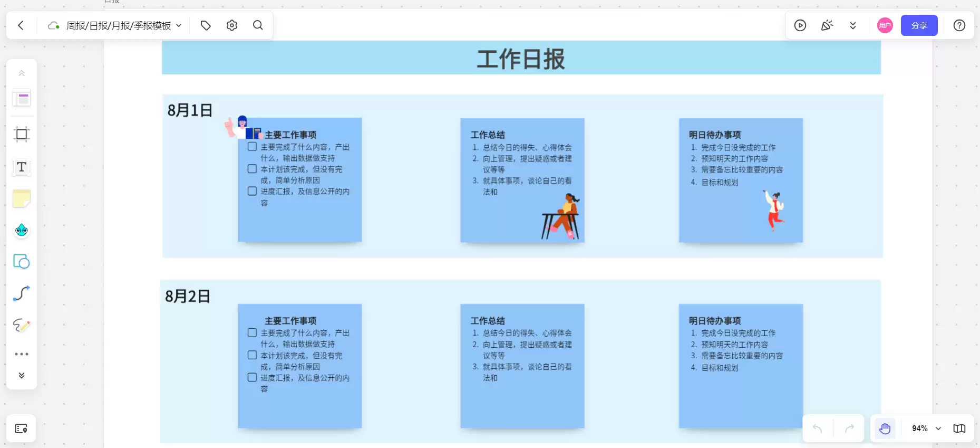The height and width of the screenshot is (448, 980).
Task: Open the tag icon in top bar
Action: (206, 25)
